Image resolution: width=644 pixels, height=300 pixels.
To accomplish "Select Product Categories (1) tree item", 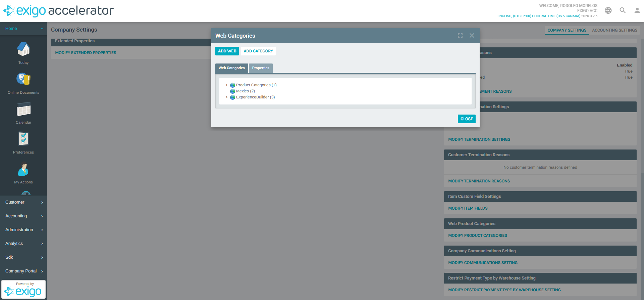I will pyautogui.click(x=256, y=85).
